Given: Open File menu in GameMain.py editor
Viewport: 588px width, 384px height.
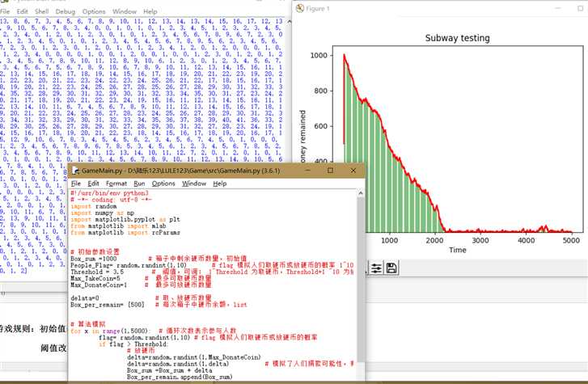Looking at the screenshot, I should coord(76,184).
